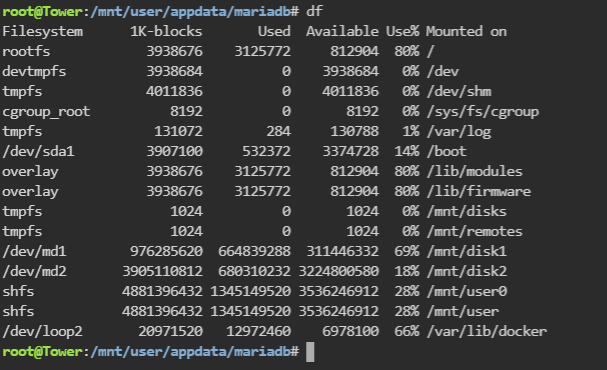
Task: Click the '1K-blocks' column header
Action: click(166, 31)
